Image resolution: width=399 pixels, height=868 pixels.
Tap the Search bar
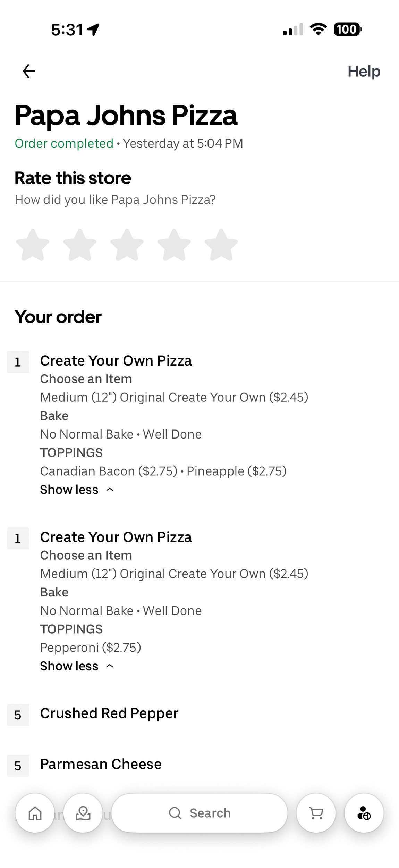(210, 813)
